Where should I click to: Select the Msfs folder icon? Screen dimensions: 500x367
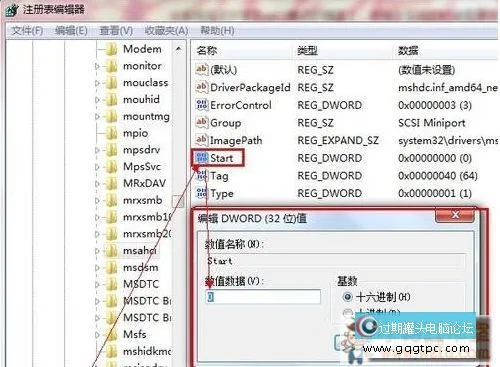click(112, 334)
